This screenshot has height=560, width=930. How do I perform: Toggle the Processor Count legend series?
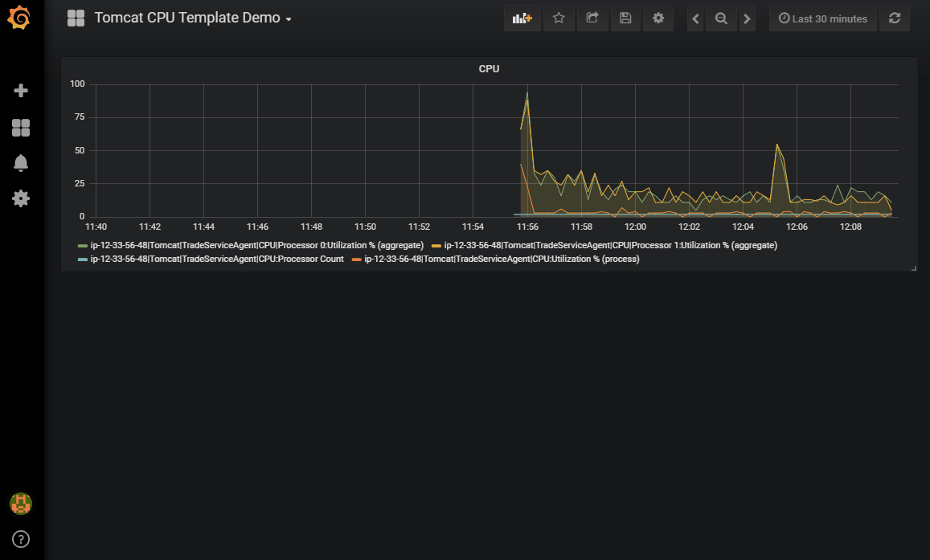click(216, 260)
